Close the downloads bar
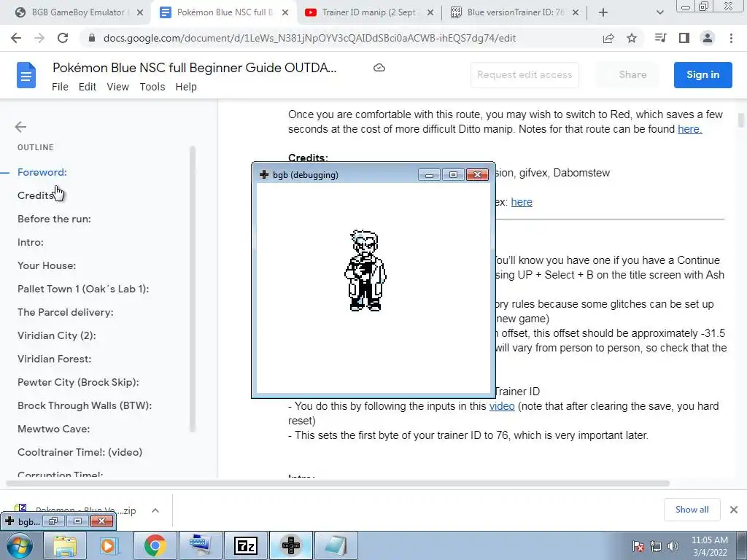 pos(734,510)
